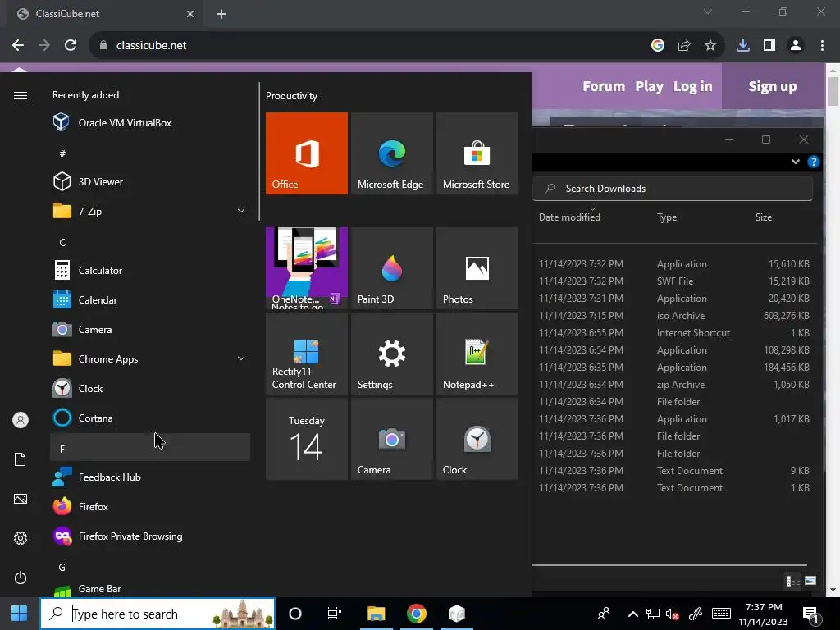Launch the Paint 3D tile
The width and height of the screenshot is (840, 630).
[x=391, y=268]
